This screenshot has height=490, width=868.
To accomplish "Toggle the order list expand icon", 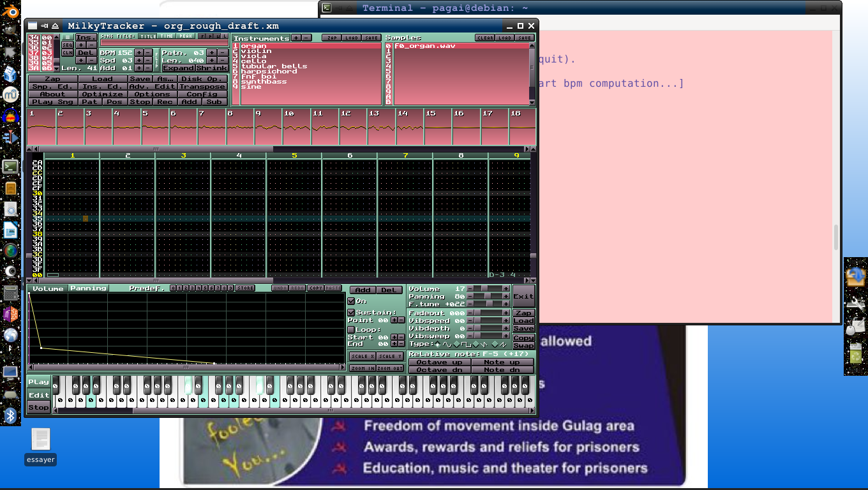I will (x=68, y=37).
